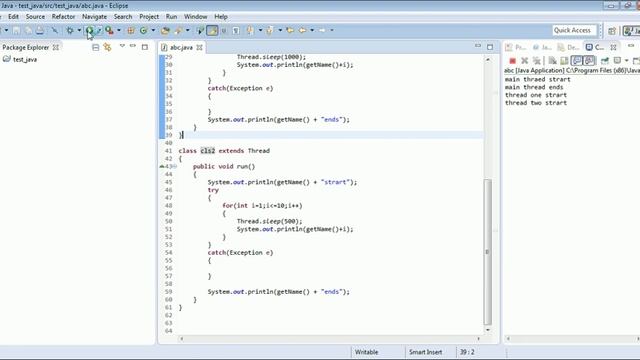Click the Run Last Tool external tools icon
Screen dimensions: 640x360
pos(109,30)
